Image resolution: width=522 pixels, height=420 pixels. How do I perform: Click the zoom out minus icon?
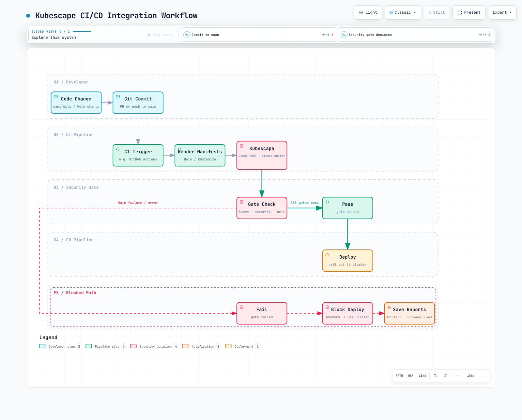(457, 376)
